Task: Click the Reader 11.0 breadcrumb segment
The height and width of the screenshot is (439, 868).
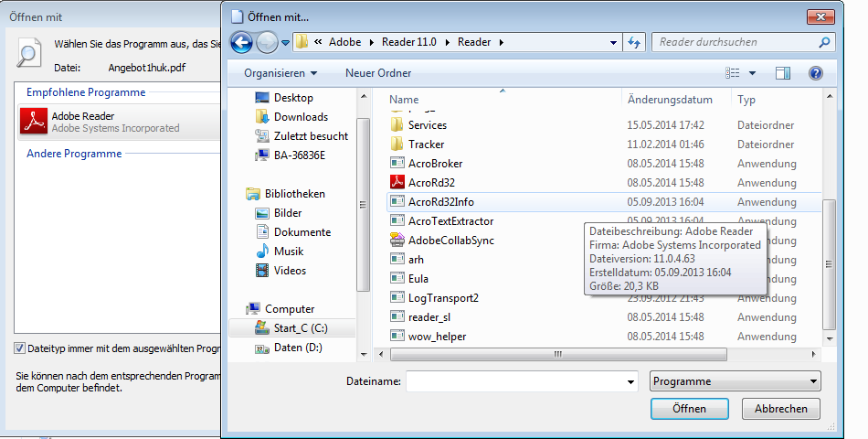Action: point(409,42)
